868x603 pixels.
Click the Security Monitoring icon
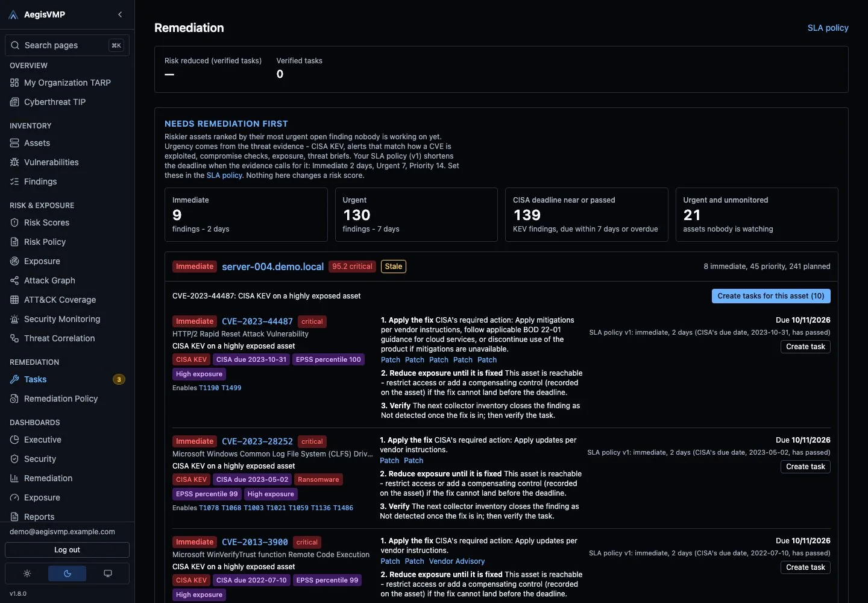(x=14, y=319)
